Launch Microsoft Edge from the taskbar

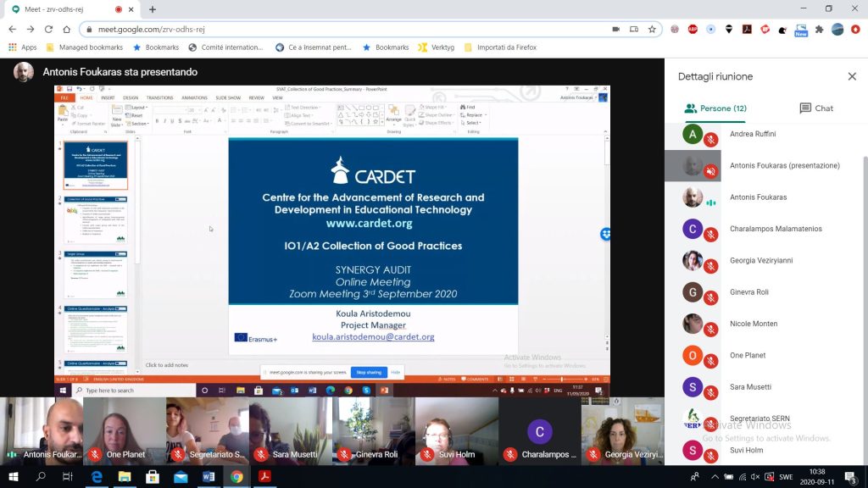pyautogui.click(x=97, y=476)
